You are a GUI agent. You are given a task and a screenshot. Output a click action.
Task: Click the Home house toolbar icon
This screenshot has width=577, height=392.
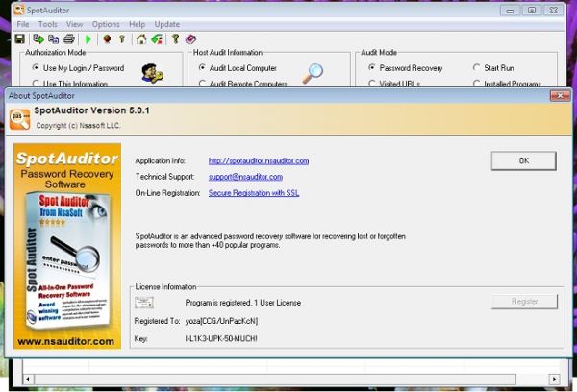[141, 38]
